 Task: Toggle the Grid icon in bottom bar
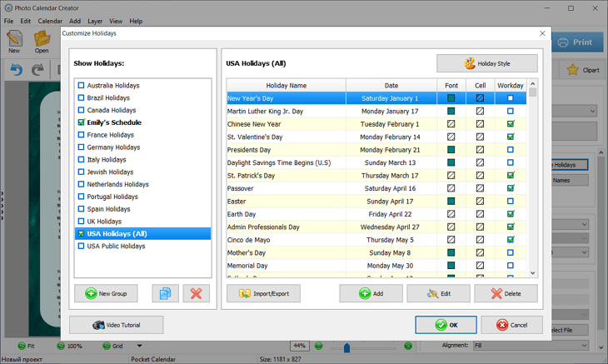point(107,346)
